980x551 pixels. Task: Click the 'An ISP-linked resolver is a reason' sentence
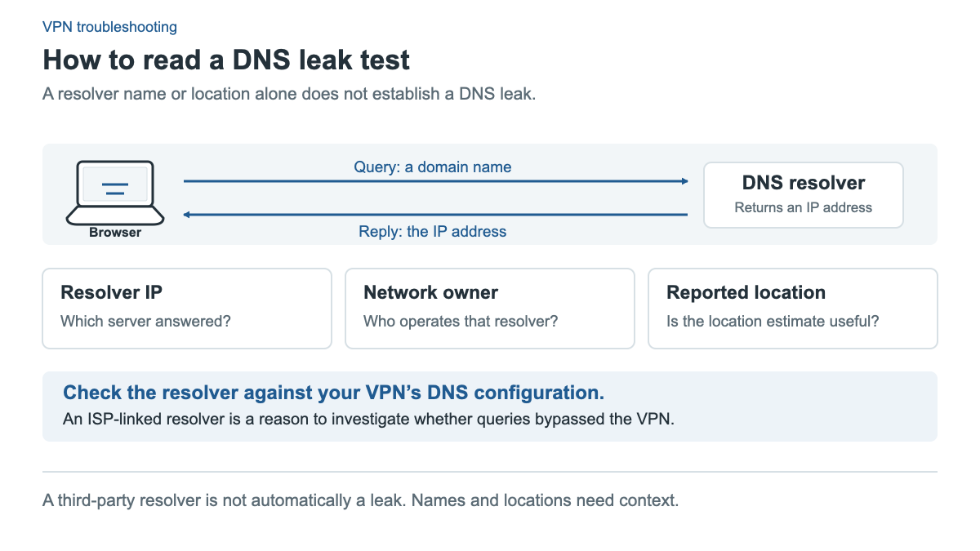368,420
